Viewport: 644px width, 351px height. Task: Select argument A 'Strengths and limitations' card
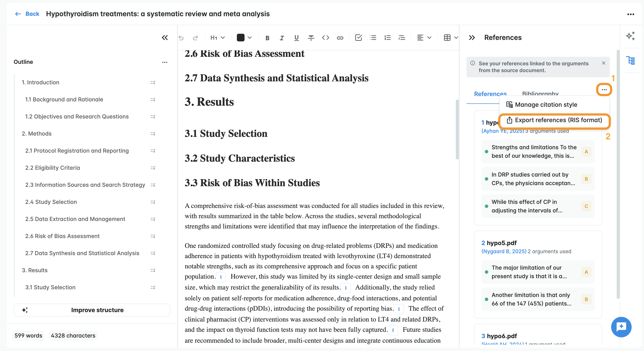tap(538, 152)
